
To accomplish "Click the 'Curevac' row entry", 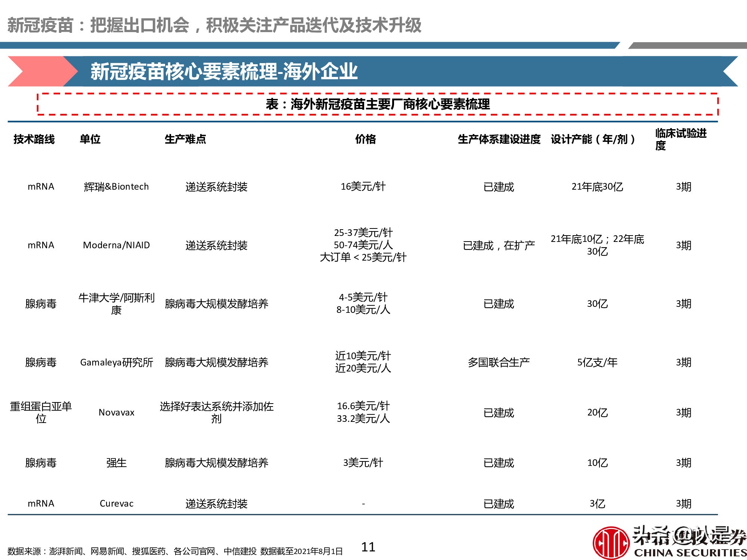I will click(x=116, y=503).
